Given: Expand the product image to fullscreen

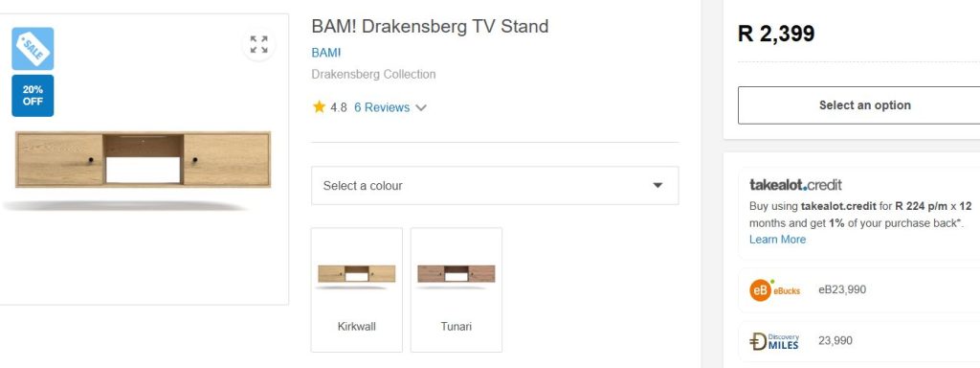Looking at the screenshot, I should 258,44.
